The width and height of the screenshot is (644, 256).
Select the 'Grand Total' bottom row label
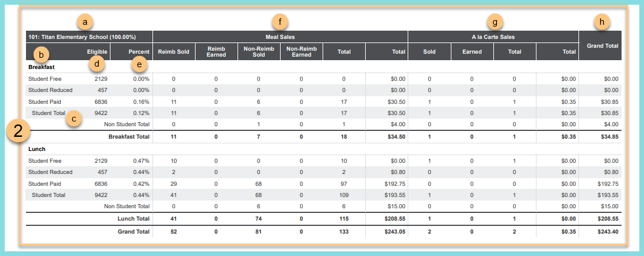(134, 232)
